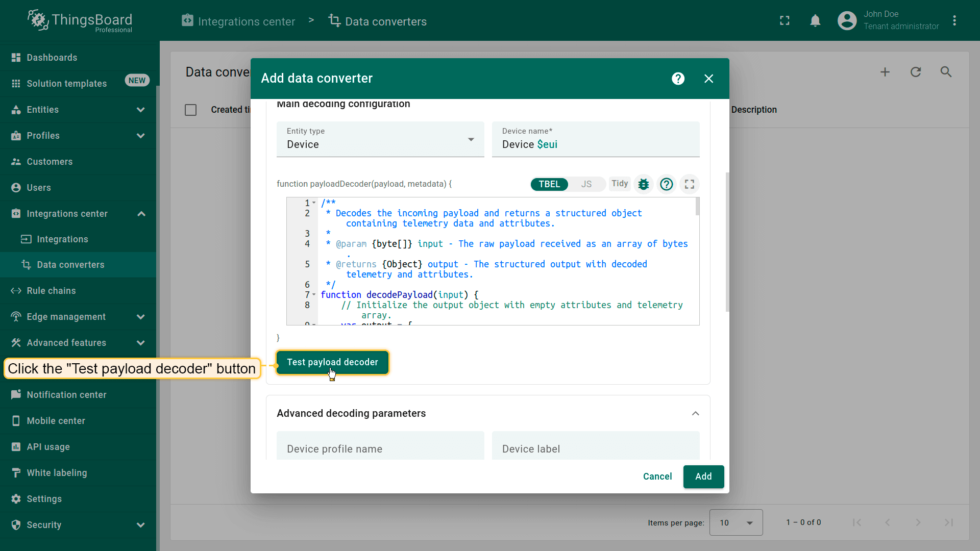Click the debug bug icon in the decoder toolbar
980x551 pixels.
pos(644,184)
